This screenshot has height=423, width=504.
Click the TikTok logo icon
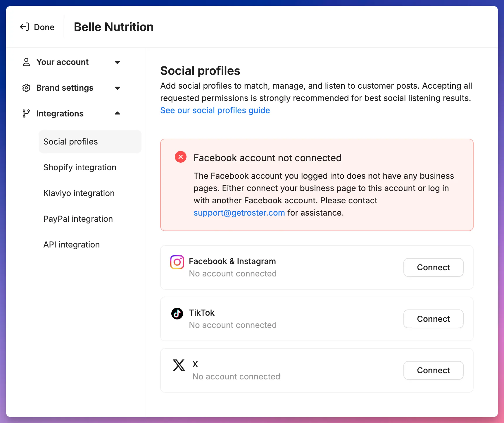point(177,314)
